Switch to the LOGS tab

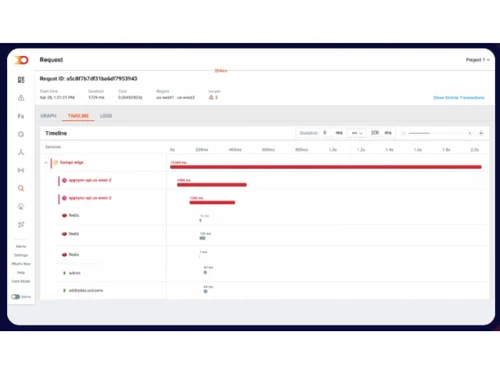click(106, 116)
